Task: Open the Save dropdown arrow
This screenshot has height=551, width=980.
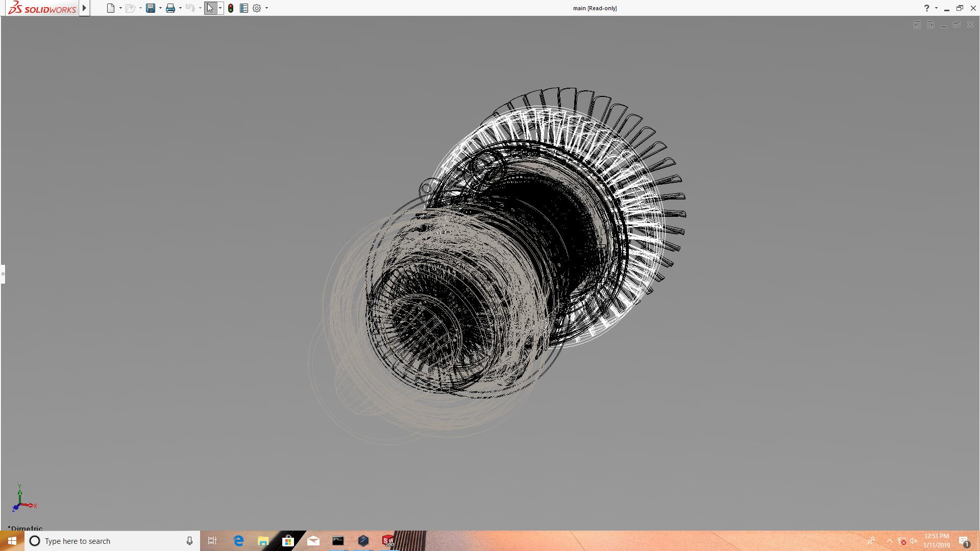Action: click(x=160, y=8)
